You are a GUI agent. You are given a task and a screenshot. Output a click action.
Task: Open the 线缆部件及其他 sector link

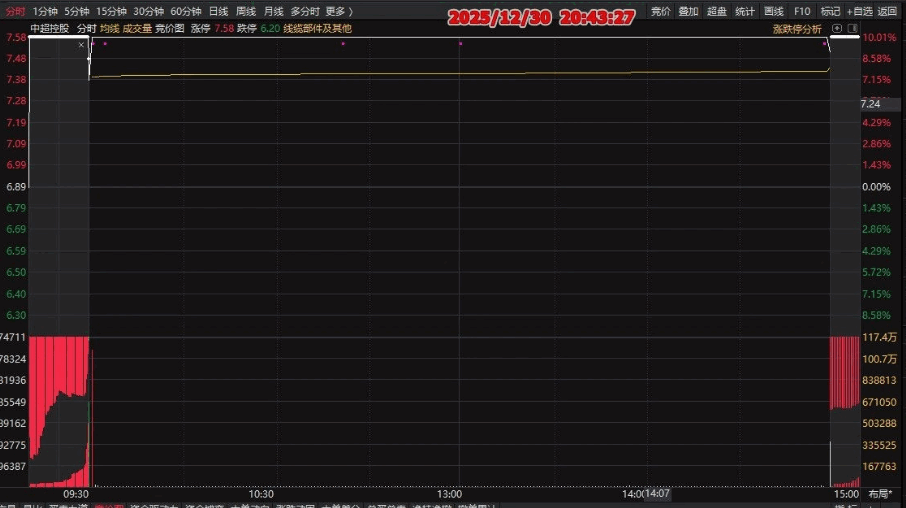(x=317, y=28)
